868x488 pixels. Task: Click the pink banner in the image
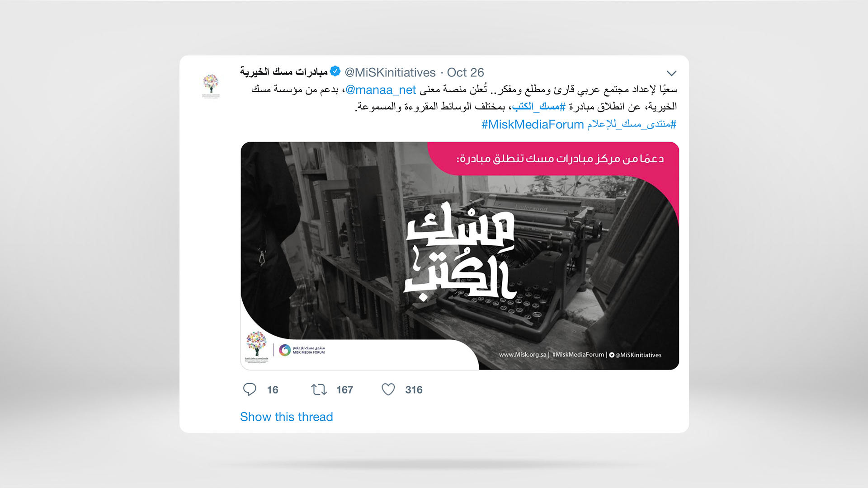point(553,159)
